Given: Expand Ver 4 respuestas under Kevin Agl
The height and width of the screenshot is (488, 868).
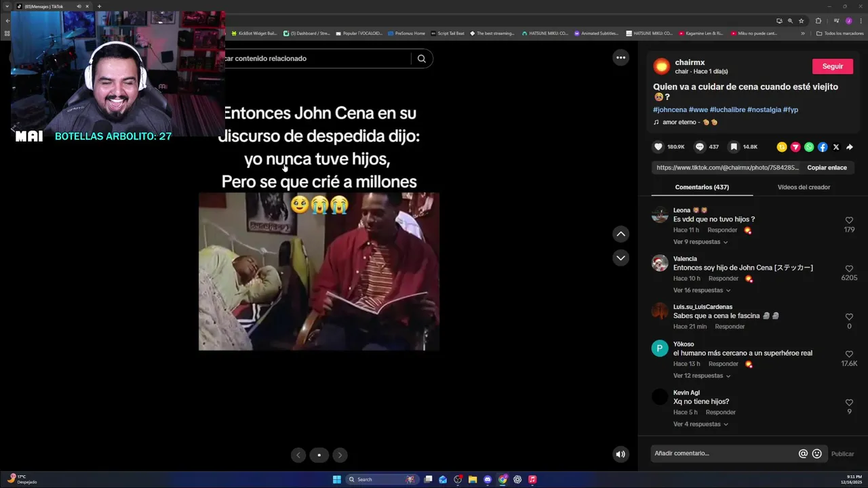Looking at the screenshot, I should 701,424.
